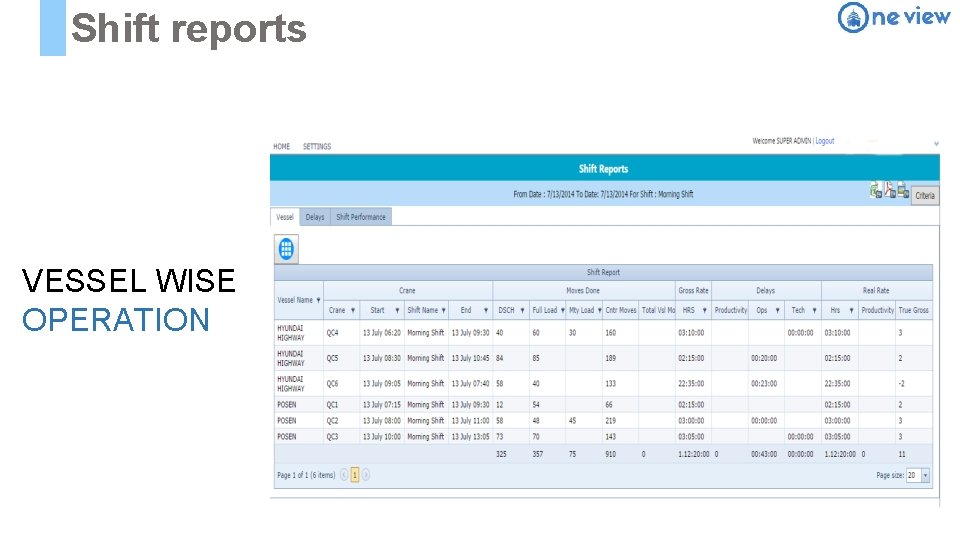Click Full Load total 357
960x540 pixels.
click(538, 454)
